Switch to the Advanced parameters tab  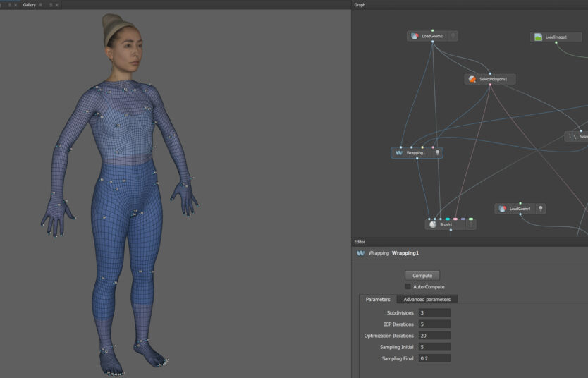tap(427, 299)
